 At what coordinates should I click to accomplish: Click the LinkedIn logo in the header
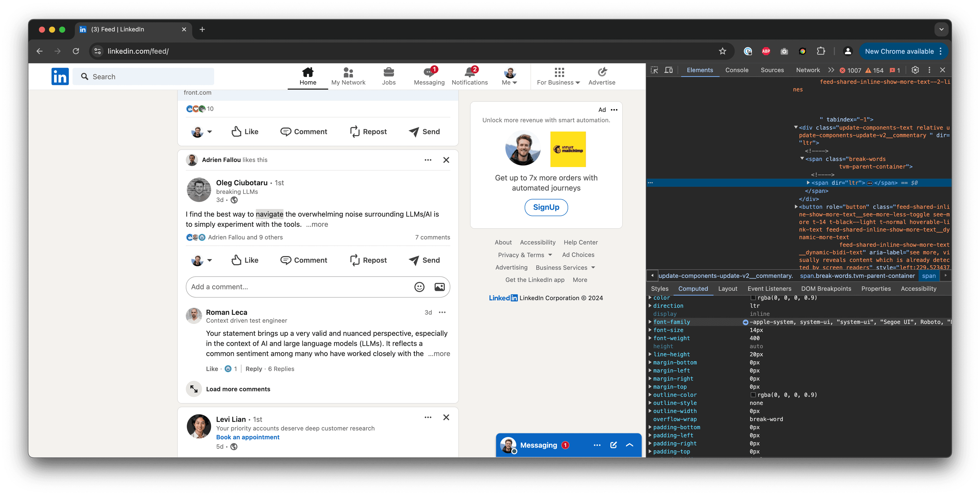[x=60, y=77]
